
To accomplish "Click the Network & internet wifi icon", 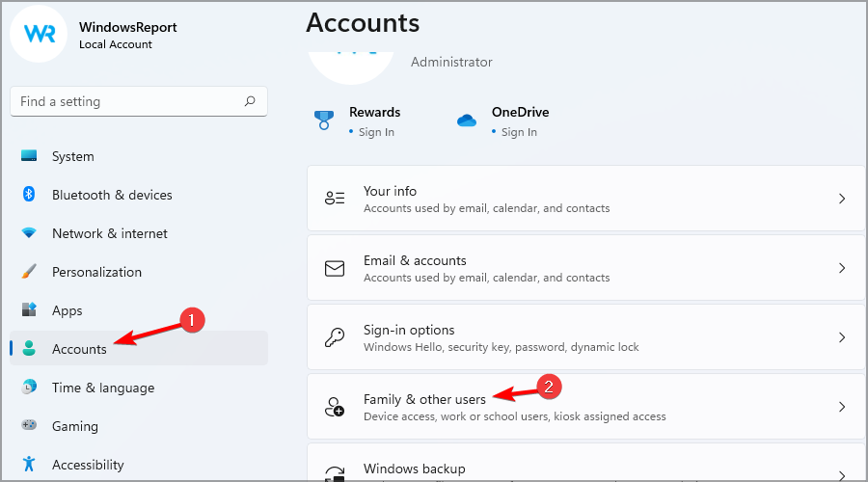I will [x=29, y=233].
